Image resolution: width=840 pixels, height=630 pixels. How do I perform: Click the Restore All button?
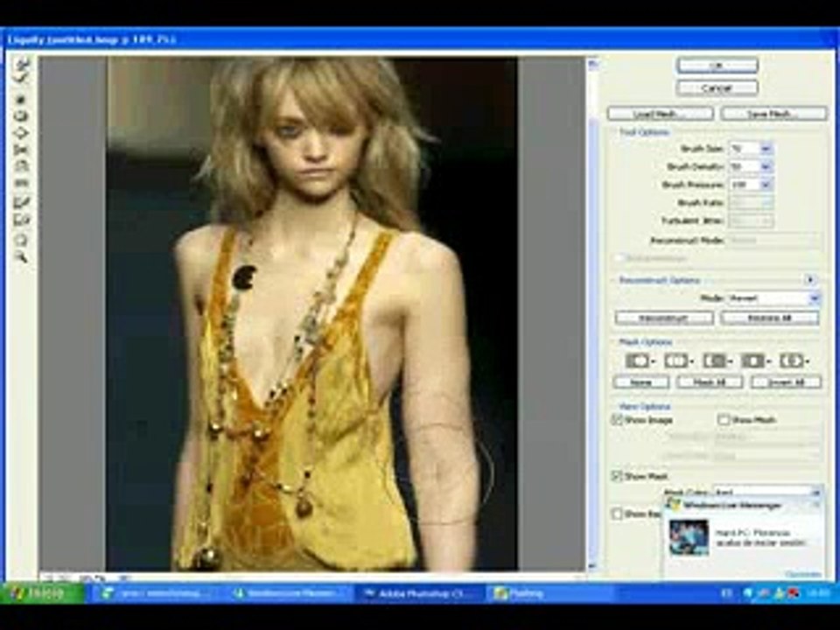(x=770, y=318)
